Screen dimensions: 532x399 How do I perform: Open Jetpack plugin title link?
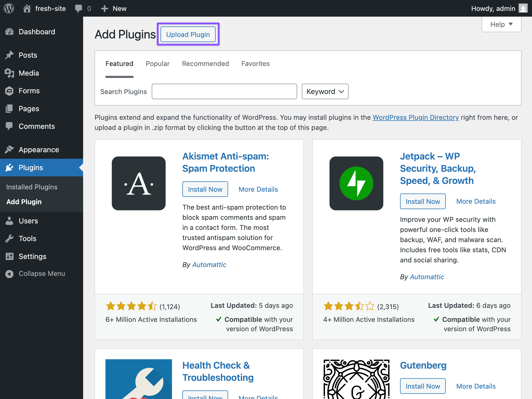[438, 168]
